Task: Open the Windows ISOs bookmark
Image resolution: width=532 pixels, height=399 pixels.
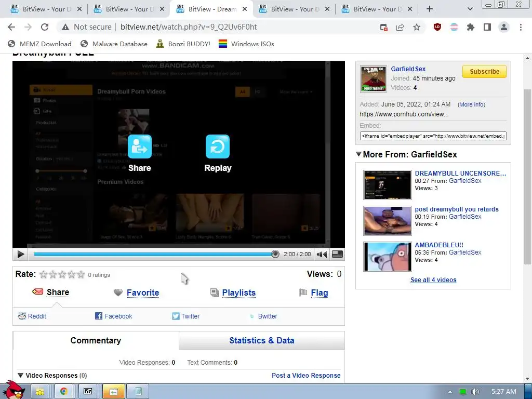Action: point(246,44)
